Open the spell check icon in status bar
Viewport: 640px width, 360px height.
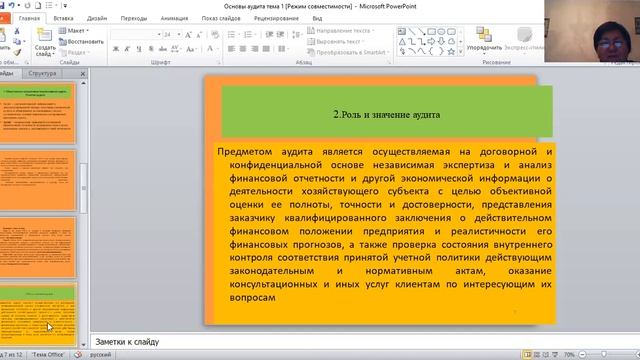(x=78, y=355)
